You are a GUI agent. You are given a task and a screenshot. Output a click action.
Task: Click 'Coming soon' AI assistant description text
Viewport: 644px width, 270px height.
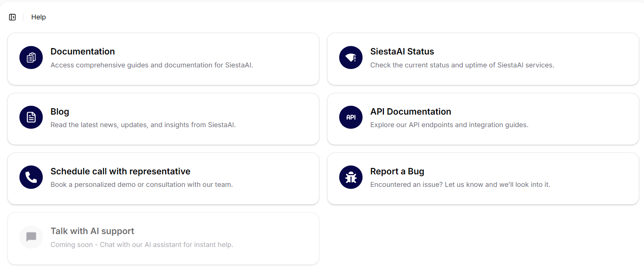pyautogui.click(x=142, y=245)
